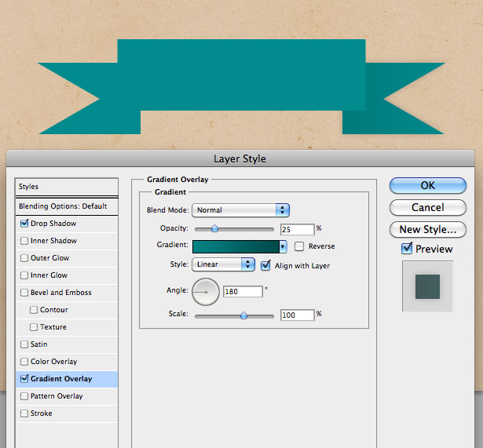Click the Scale value field

[298, 315]
